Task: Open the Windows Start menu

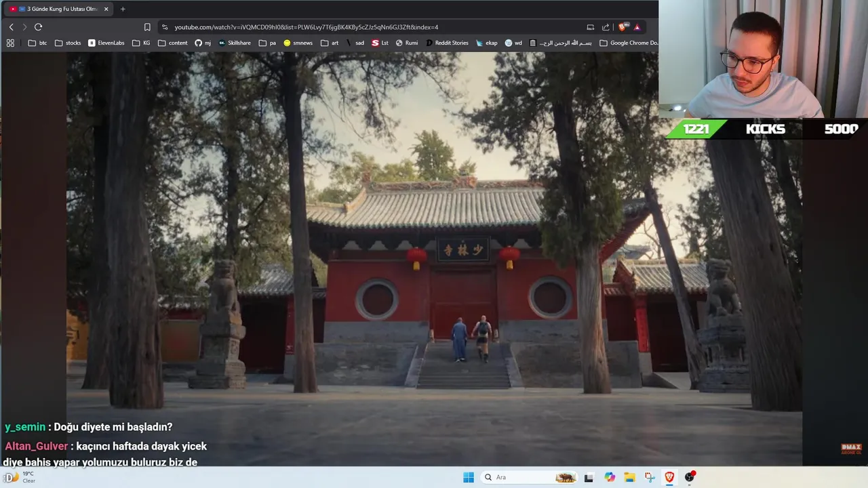Action: (469, 477)
